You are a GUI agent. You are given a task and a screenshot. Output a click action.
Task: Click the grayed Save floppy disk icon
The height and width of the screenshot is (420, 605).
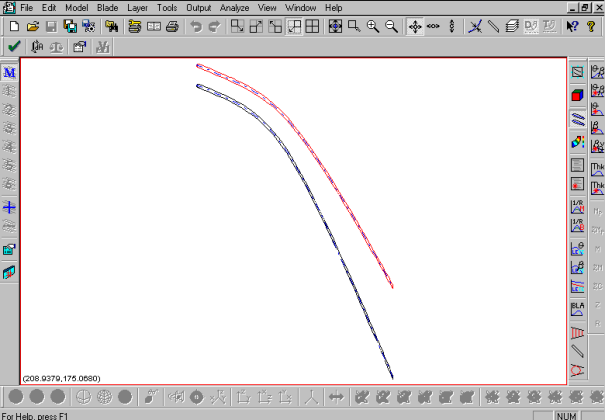pos(51,26)
